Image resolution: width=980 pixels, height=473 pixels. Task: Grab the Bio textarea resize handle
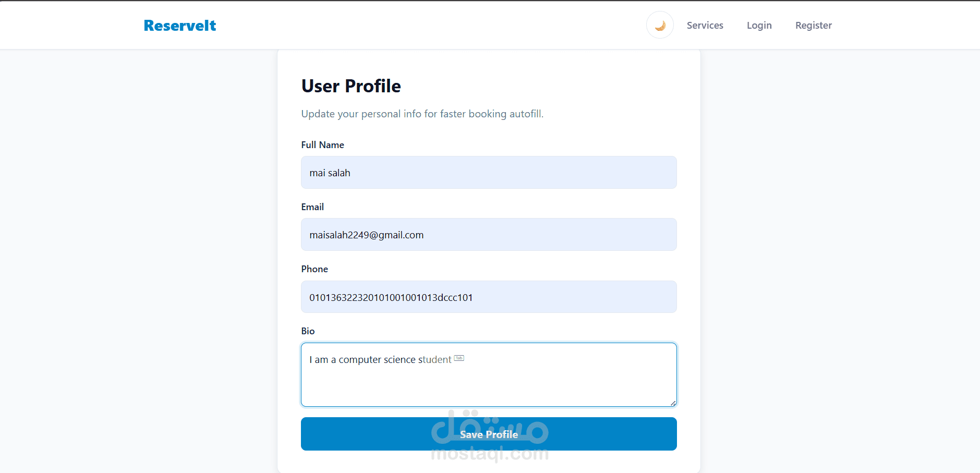coord(673,403)
